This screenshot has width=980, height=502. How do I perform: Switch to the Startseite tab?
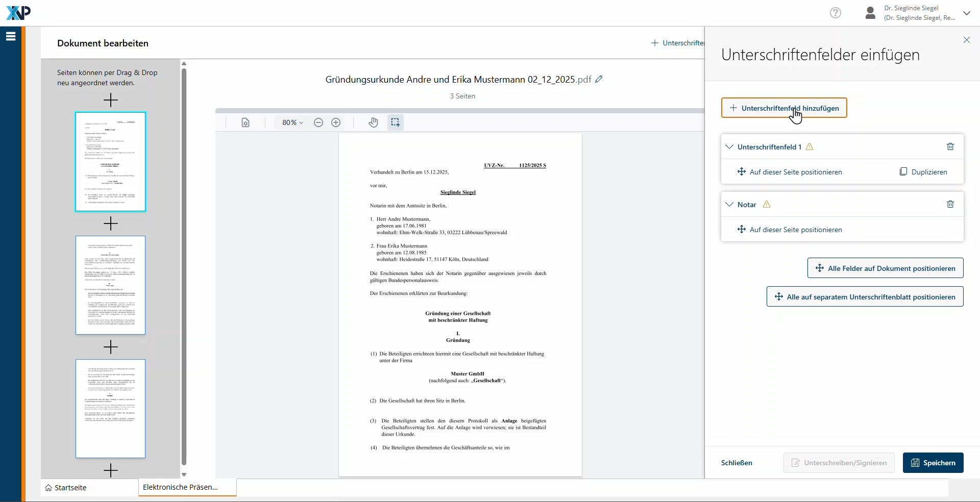tap(66, 488)
